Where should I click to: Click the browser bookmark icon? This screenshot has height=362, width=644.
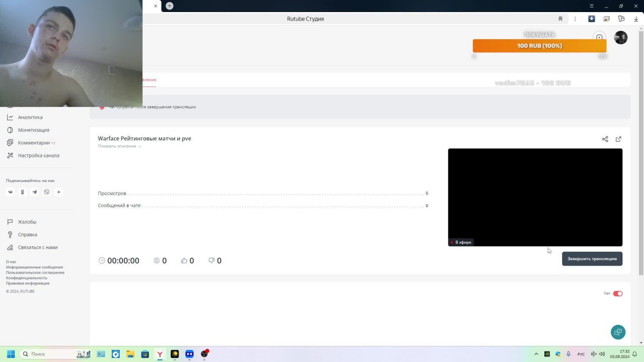click(560, 19)
